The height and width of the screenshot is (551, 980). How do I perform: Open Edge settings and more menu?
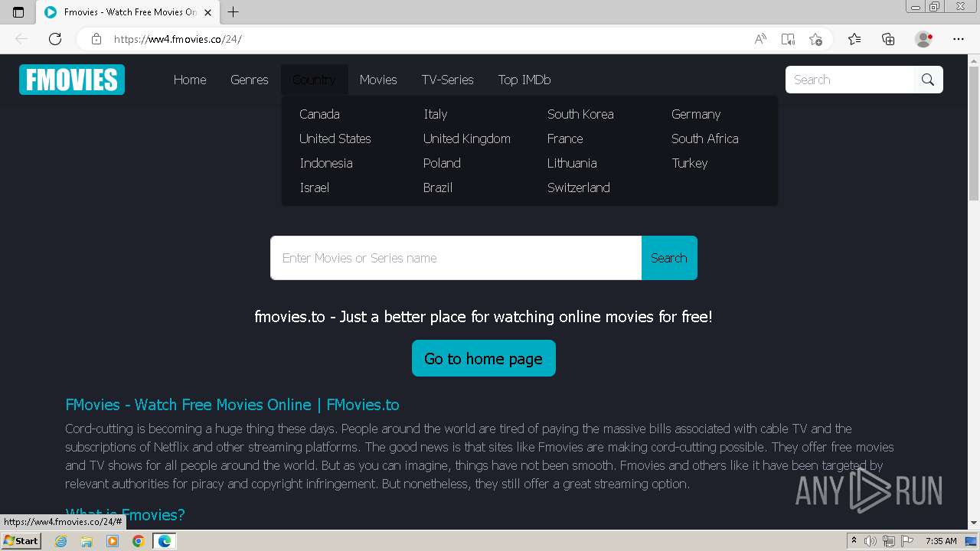tap(959, 39)
